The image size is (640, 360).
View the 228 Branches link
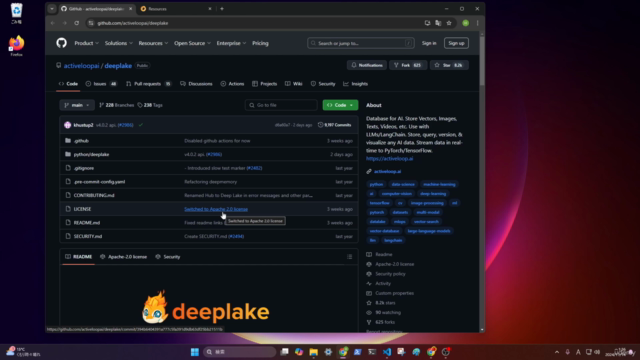tap(117, 105)
